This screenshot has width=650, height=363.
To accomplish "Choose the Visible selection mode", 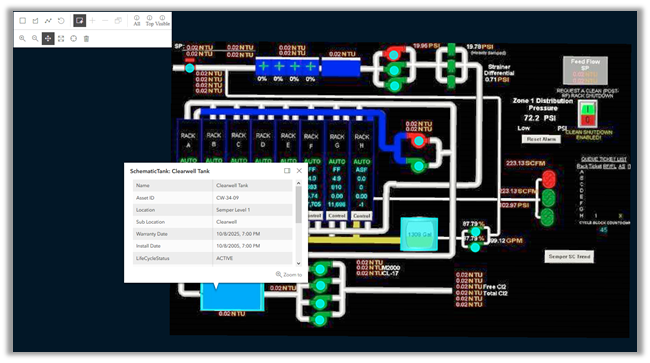I will pyautogui.click(x=162, y=21).
